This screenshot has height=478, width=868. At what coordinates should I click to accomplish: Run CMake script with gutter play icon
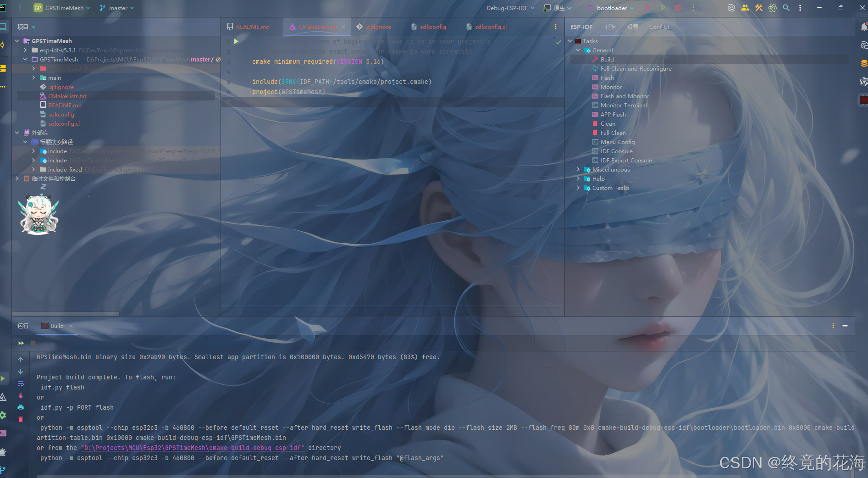(236, 41)
